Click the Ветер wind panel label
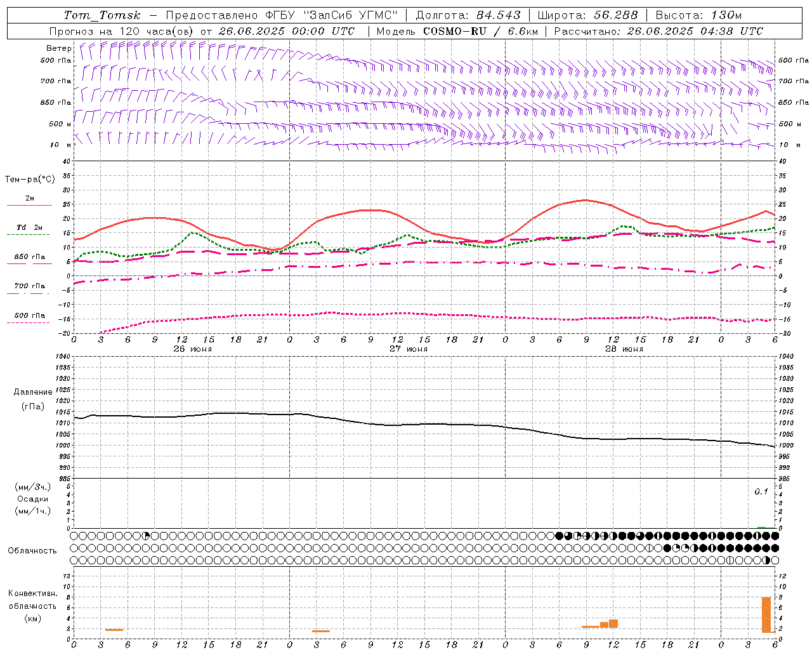The image size is (812, 650). coord(58,48)
